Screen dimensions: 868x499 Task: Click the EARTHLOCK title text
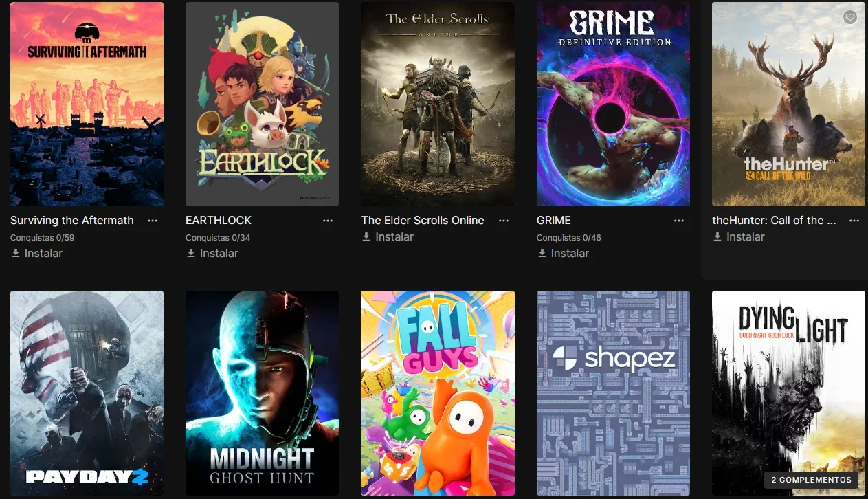click(219, 221)
